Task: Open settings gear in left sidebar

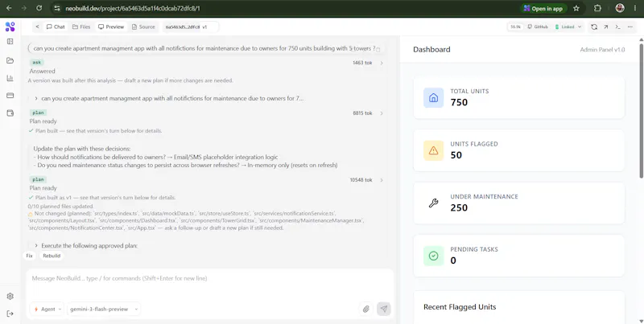Action: tap(10, 296)
